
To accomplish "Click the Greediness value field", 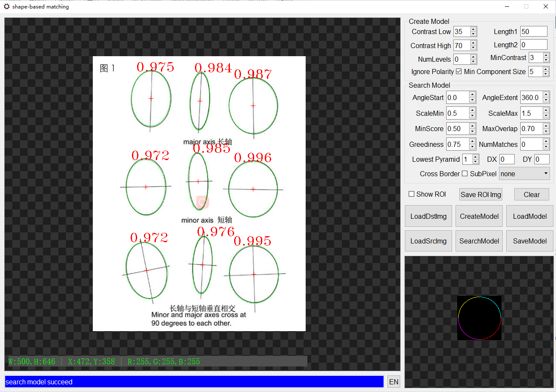I will pyautogui.click(x=458, y=144).
